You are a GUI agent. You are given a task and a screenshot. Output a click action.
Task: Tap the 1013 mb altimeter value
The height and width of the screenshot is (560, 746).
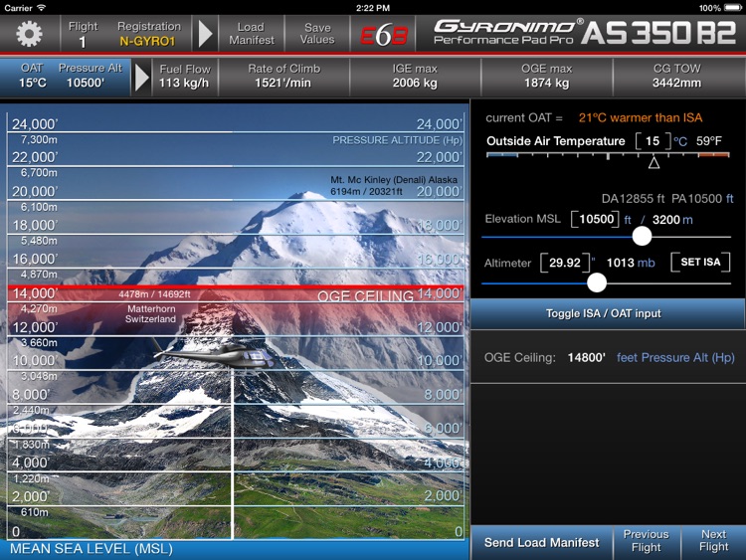point(631,263)
